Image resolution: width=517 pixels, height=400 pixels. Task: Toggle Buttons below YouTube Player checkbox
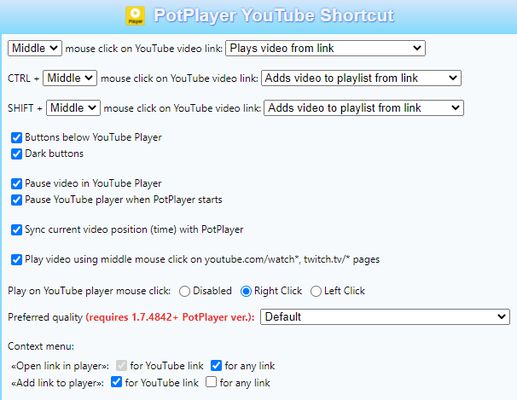pos(16,137)
